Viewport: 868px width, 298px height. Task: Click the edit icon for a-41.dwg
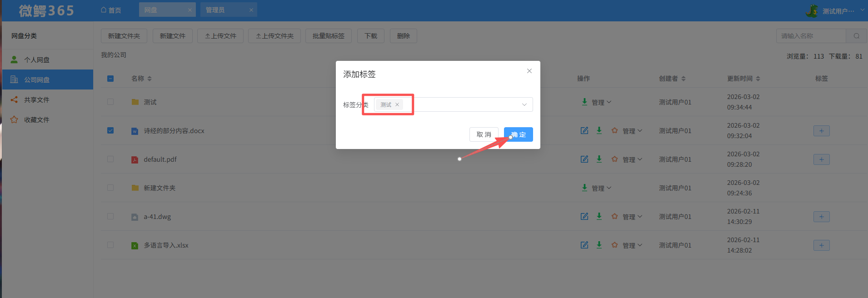(584, 216)
